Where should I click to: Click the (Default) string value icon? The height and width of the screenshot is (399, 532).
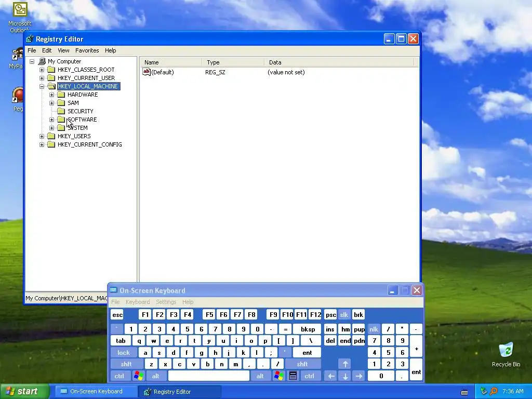click(x=146, y=72)
